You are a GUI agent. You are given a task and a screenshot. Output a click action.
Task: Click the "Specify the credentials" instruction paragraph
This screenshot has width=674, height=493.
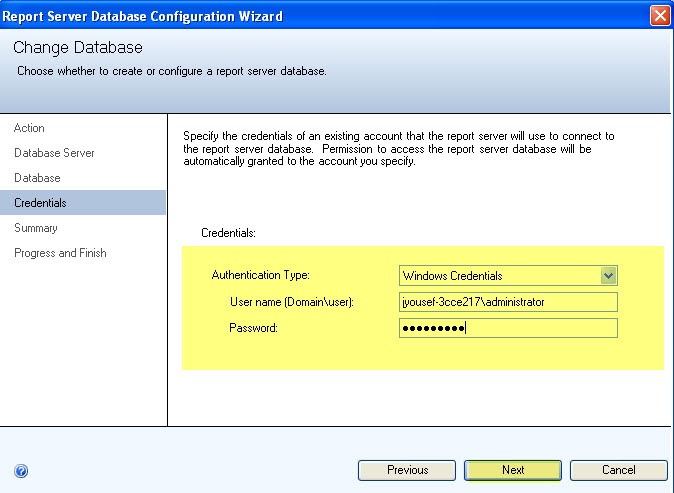coord(398,149)
